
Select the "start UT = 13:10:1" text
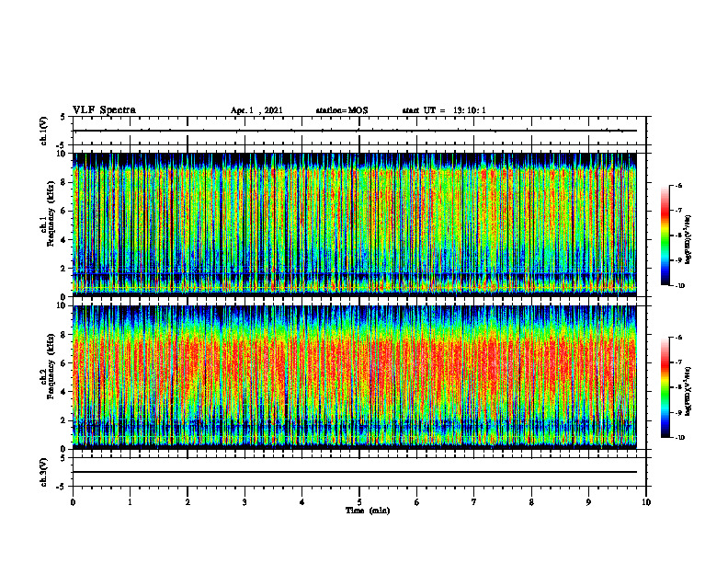click(444, 110)
